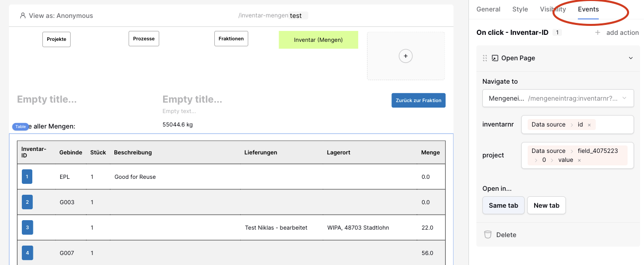Image resolution: width=644 pixels, height=265 pixels.
Task: Select the New tab option
Action: [547, 205]
